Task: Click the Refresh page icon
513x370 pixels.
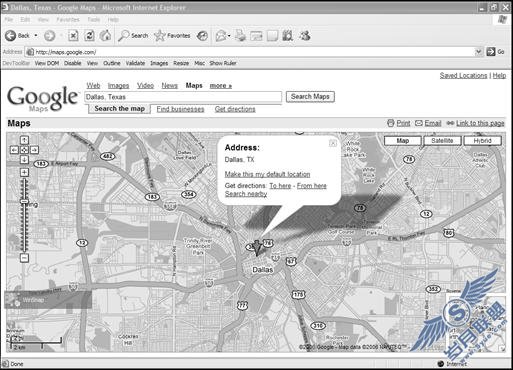Action: point(89,35)
